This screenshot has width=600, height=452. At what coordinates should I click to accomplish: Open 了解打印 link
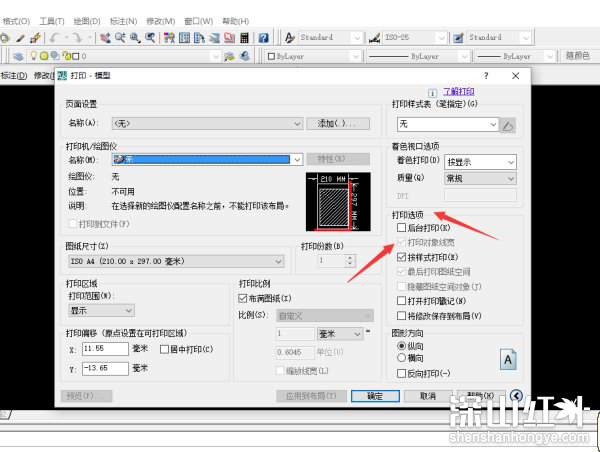459,91
